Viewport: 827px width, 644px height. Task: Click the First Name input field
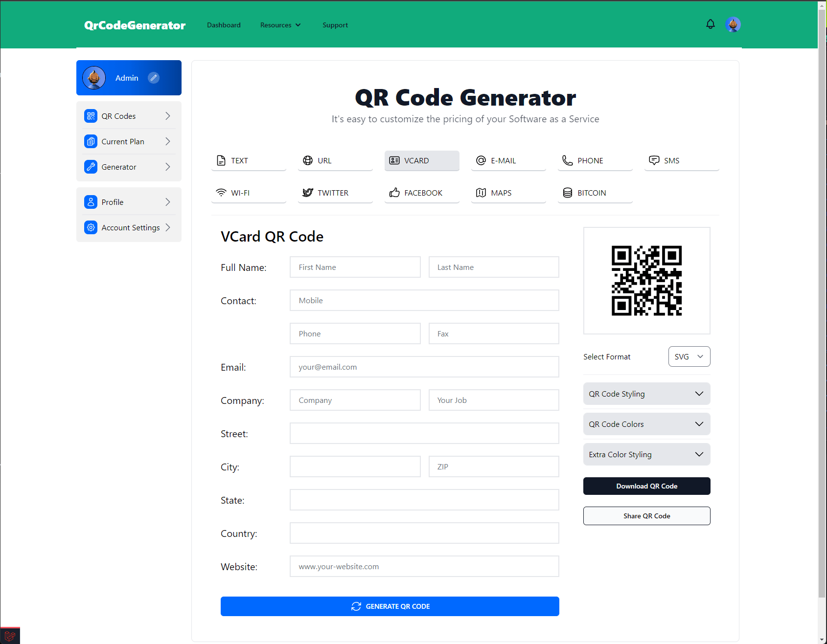tap(355, 267)
